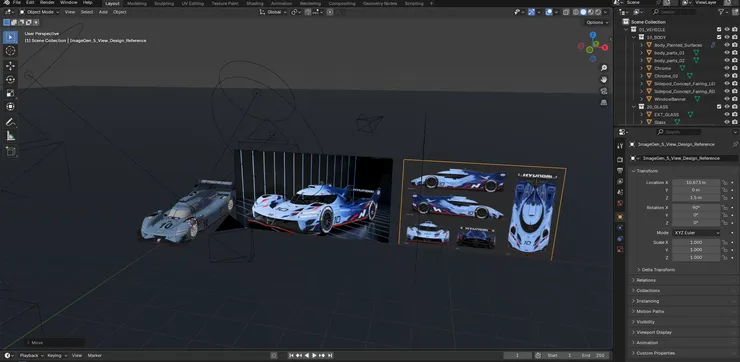Open the File menu
This screenshot has height=362, width=740.
(x=17, y=3)
